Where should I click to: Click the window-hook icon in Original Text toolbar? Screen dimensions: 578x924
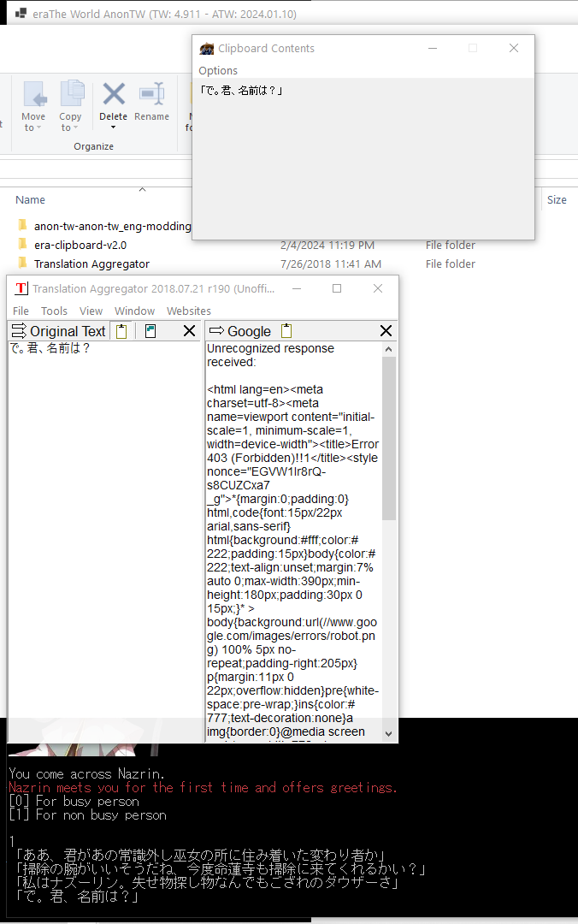tap(150, 331)
